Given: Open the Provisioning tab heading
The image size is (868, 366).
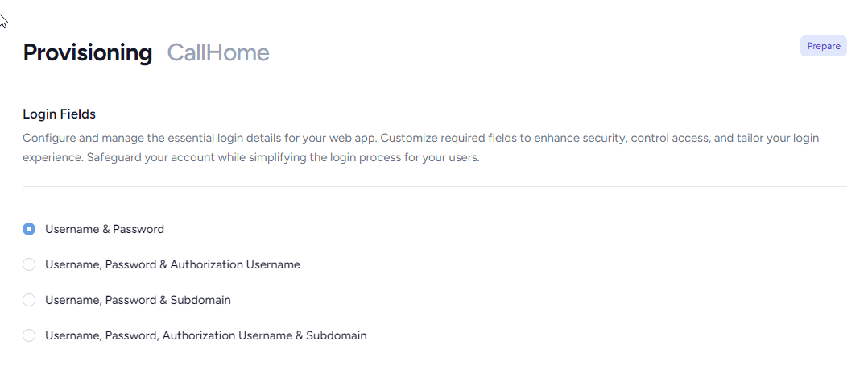Looking at the screenshot, I should click(x=88, y=52).
